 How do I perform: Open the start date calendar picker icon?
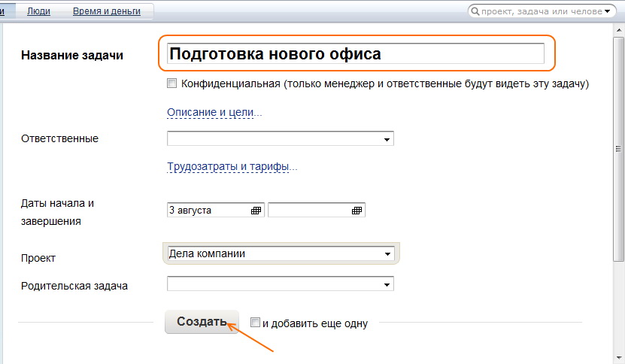256,211
